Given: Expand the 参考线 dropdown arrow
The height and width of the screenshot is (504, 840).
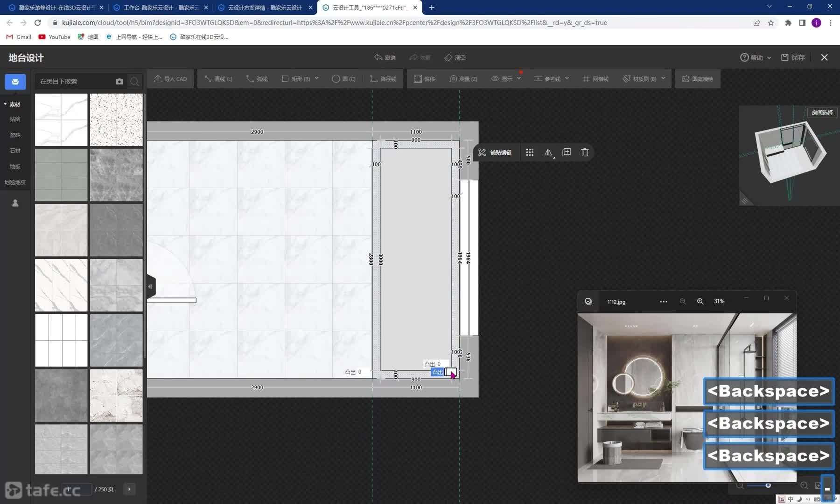Looking at the screenshot, I should [567, 78].
